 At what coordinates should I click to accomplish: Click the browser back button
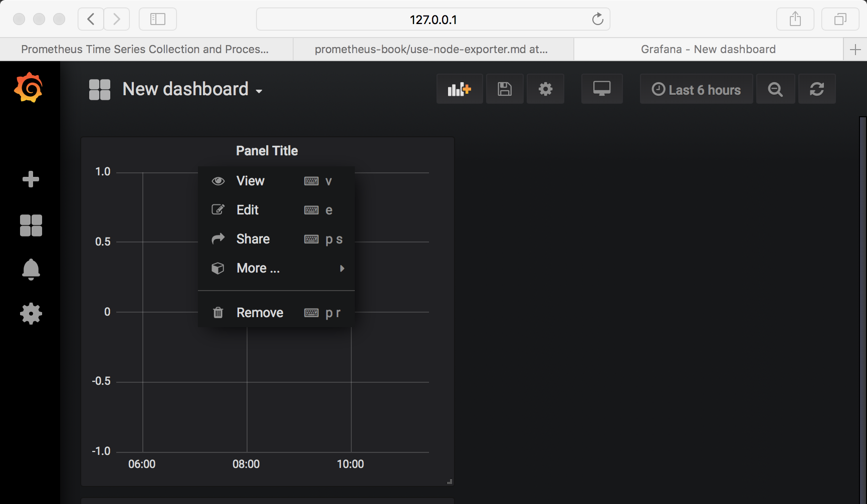tap(91, 19)
